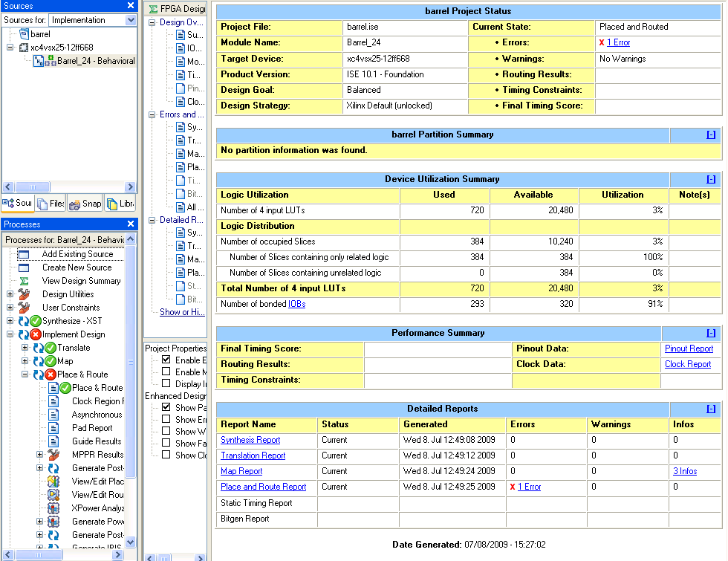The height and width of the screenshot is (561, 728).
Task: Close the Sources panel
Action: pos(131,6)
